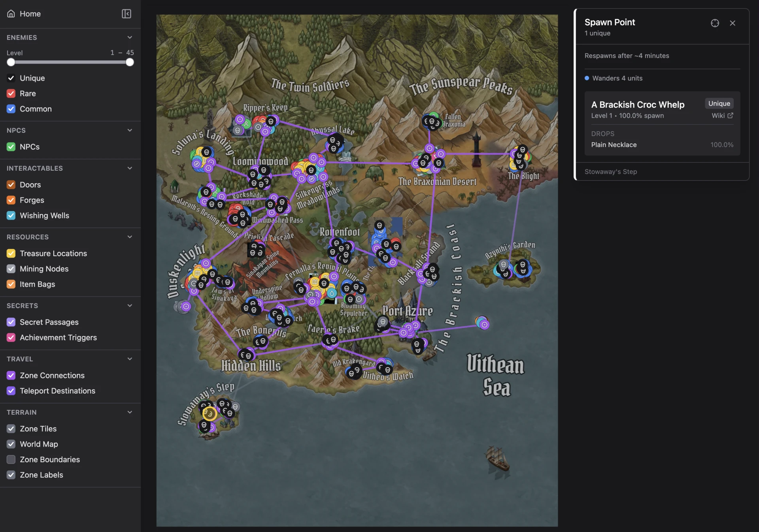Toggle Mining Nodes checkbox

click(11, 269)
